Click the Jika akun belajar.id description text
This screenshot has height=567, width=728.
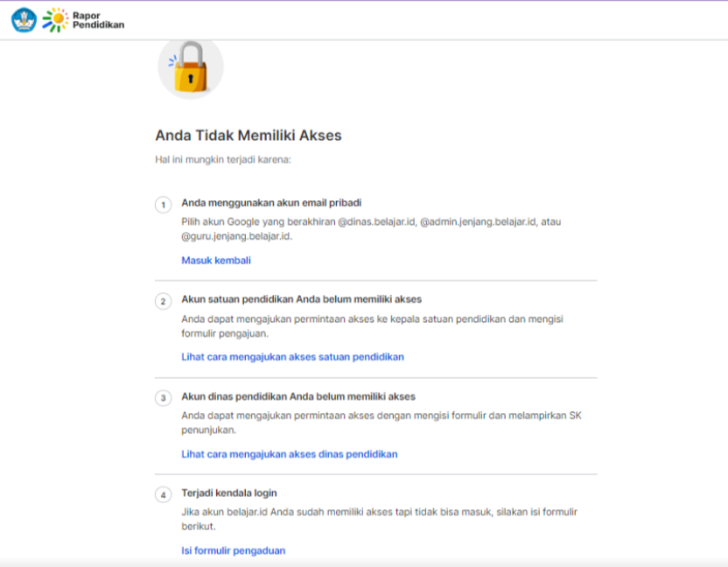click(x=380, y=519)
